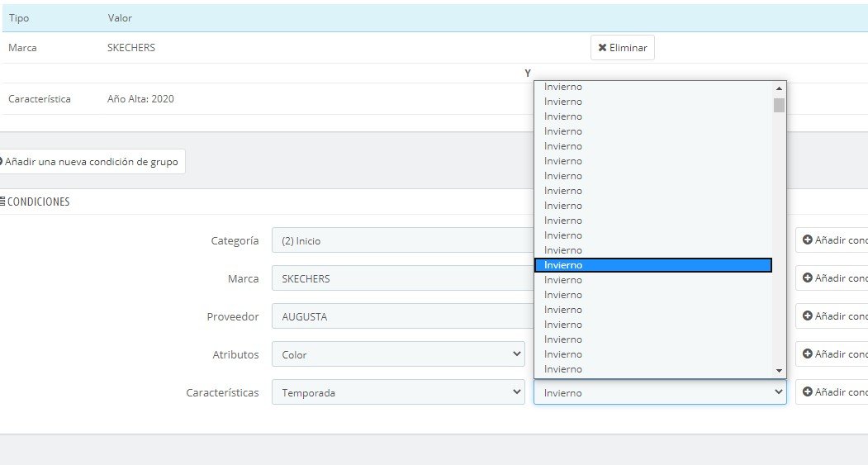This screenshot has height=465, width=868.
Task: Collapse the Invierno value dropdown
Action: 659,392
